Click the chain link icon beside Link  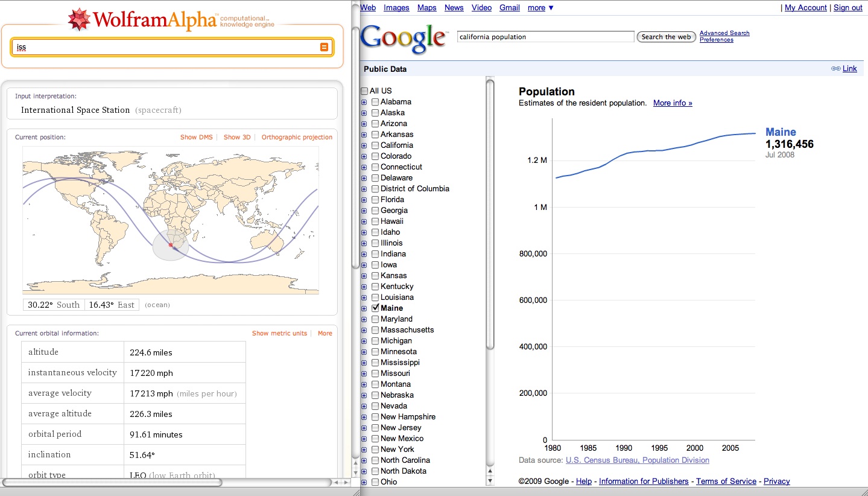(x=835, y=69)
